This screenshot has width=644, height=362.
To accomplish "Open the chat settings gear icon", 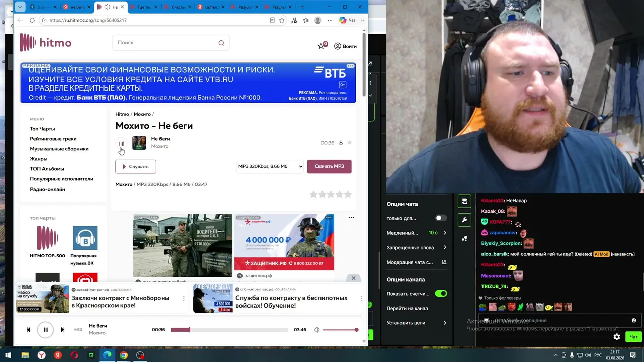I will pyautogui.click(x=617, y=337).
